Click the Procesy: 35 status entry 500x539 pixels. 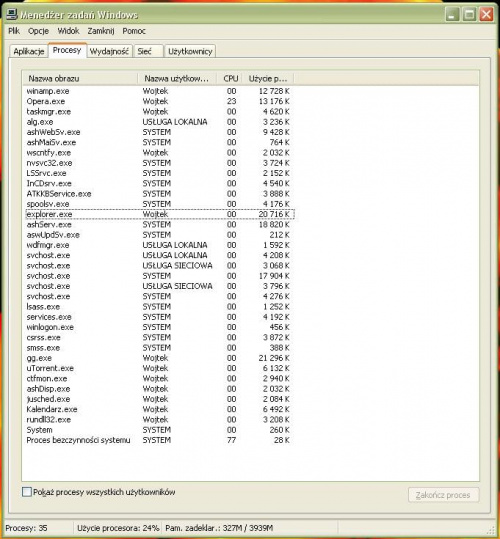[x=26, y=528]
